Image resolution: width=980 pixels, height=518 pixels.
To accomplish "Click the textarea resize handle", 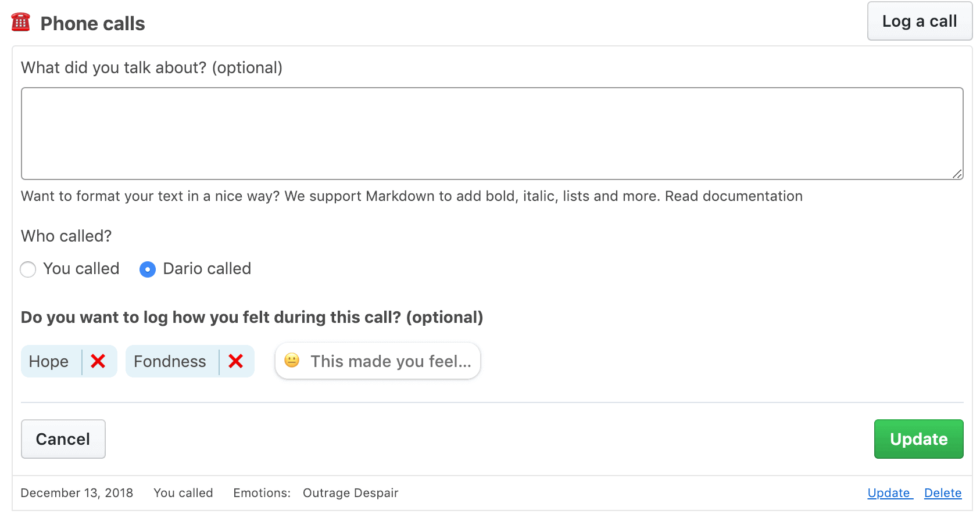I will tap(957, 174).
